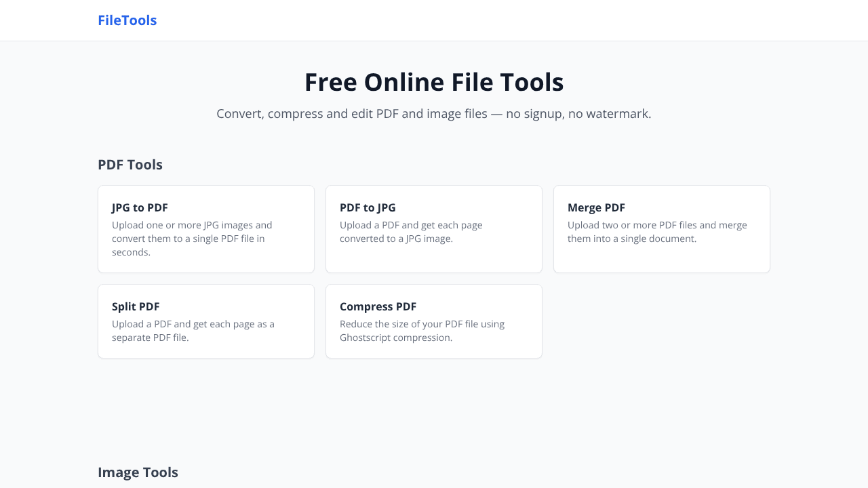Click the 'Image Tools' section heading
The height and width of the screenshot is (488, 868).
(138, 472)
